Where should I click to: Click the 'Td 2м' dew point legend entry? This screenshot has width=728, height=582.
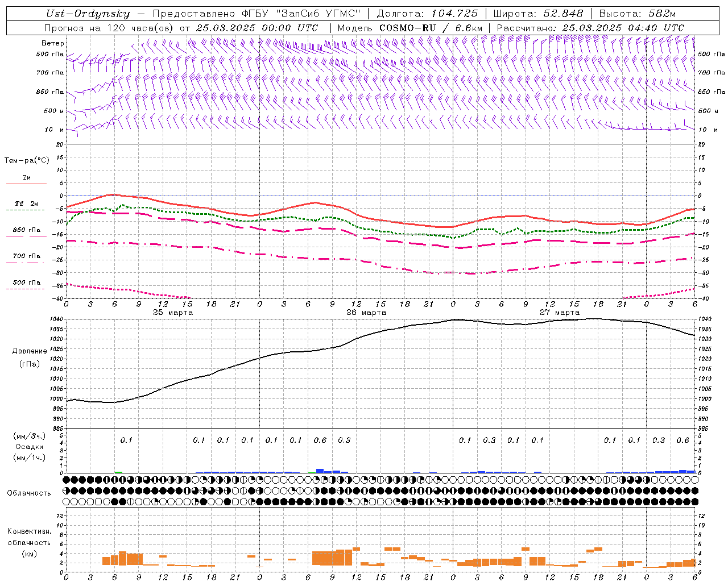point(27,203)
